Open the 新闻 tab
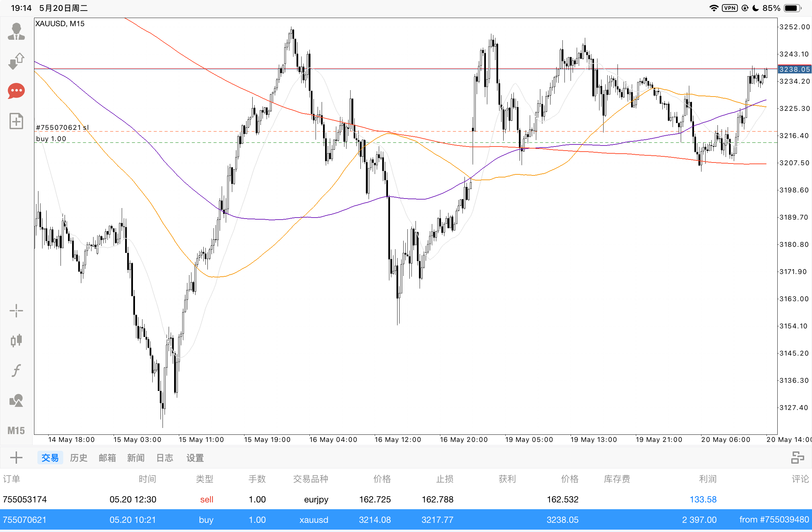812x532 pixels. (136, 458)
